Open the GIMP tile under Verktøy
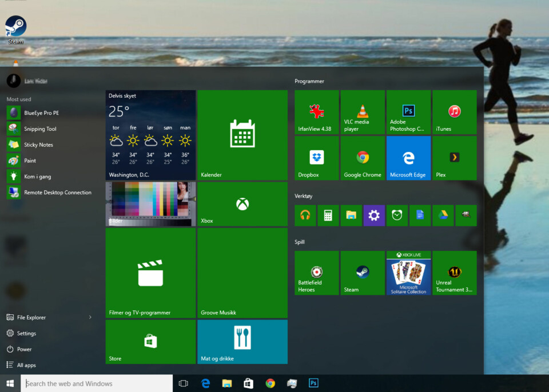Image resolution: width=549 pixels, height=392 pixels. (466, 215)
